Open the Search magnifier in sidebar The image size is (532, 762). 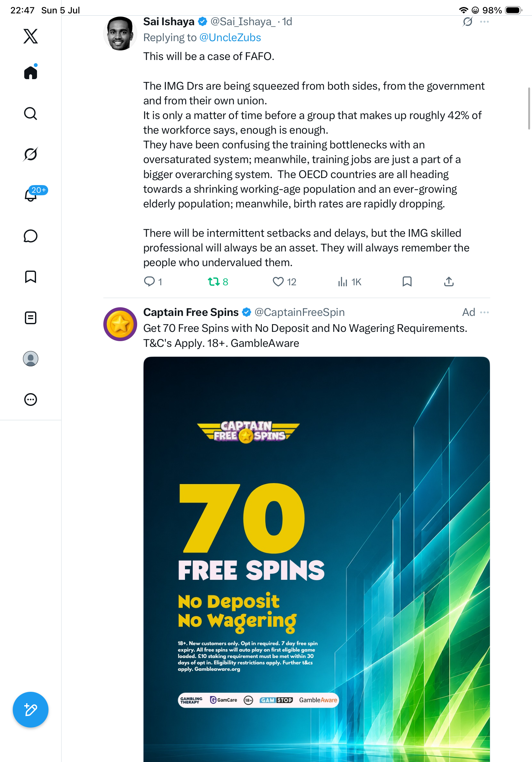point(31,114)
